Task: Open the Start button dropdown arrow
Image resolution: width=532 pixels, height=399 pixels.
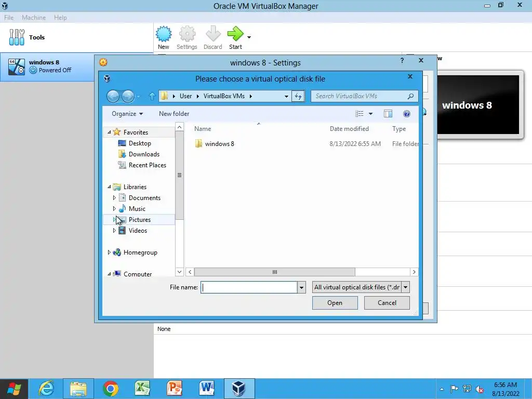Action: pyautogui.click(x=249, y=37)
